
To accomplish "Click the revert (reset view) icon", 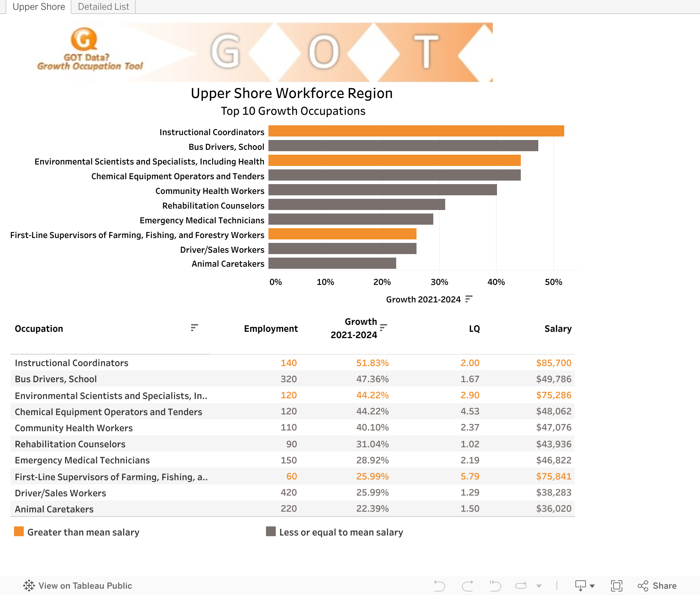I will point(495,586).
